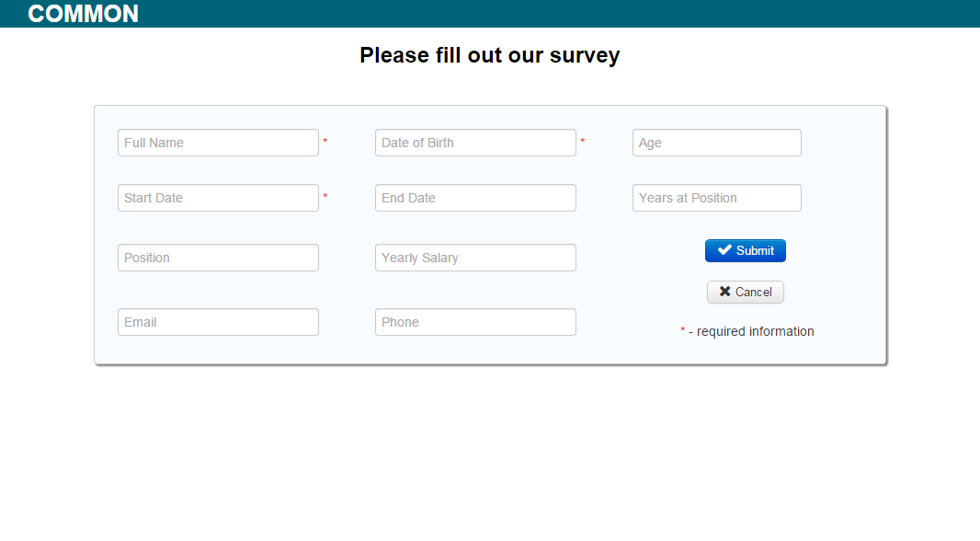The width and height of the screenshot is (980, 541).
Task: Click the Position text box
Action: 218,258
